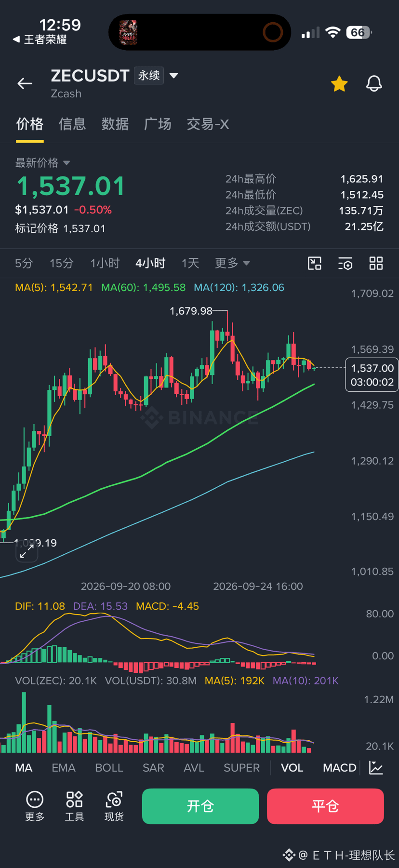Switch to the 信息 tab

point(72,124)
